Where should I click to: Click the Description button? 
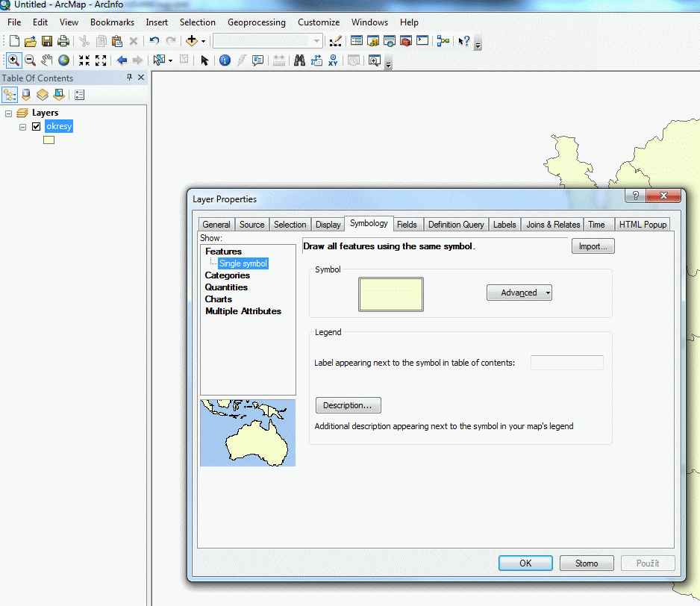349,405
